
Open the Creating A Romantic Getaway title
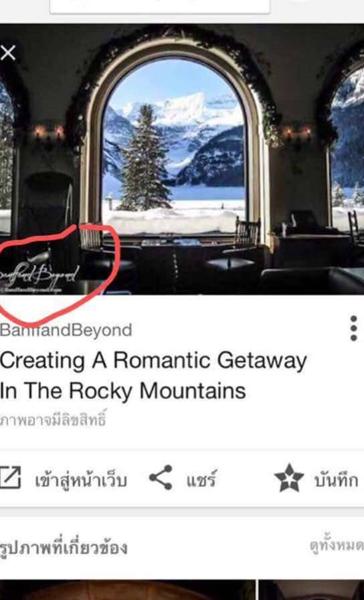tap(153, 361)
